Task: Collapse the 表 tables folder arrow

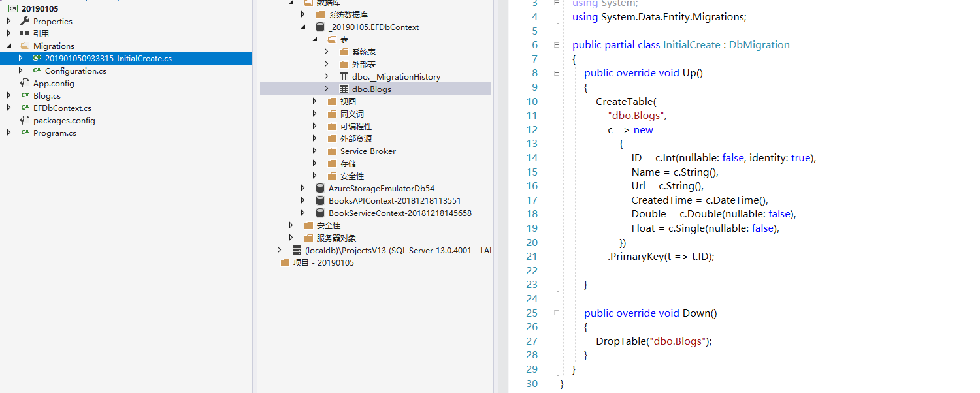Action: 315,40
